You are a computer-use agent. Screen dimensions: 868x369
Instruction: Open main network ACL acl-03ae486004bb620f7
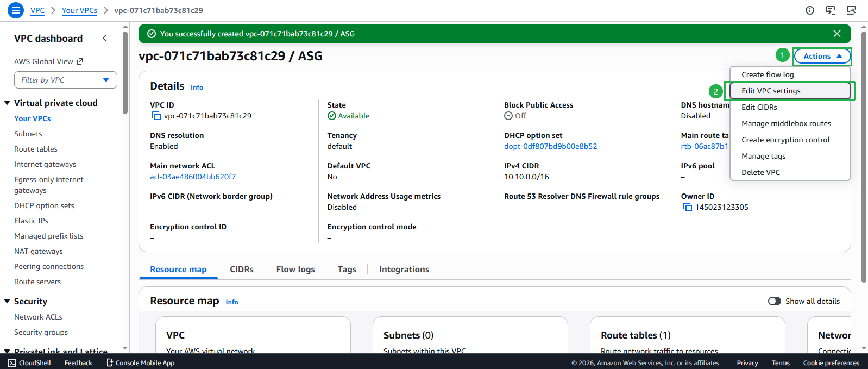point(193,177)
